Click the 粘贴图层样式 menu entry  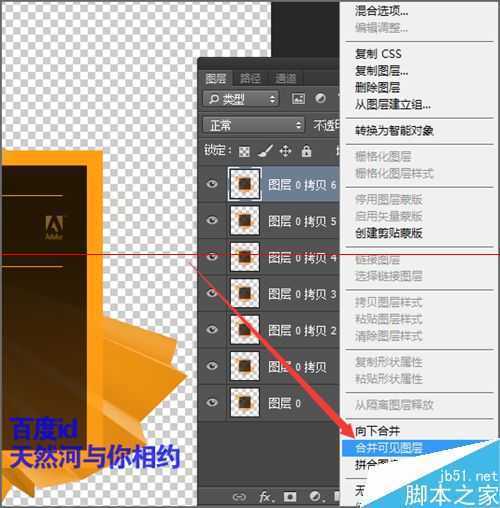tap(389, 319)
